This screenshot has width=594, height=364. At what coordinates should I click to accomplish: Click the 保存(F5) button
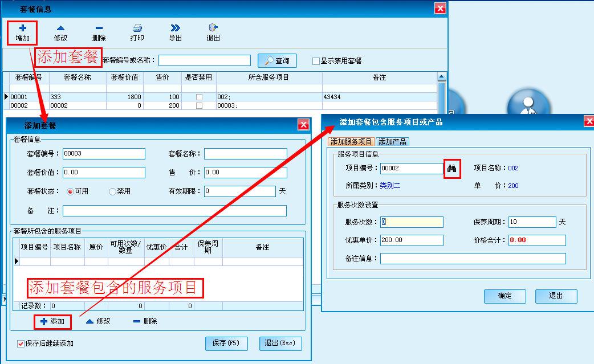pyautogui.click(x=225, y=343)
